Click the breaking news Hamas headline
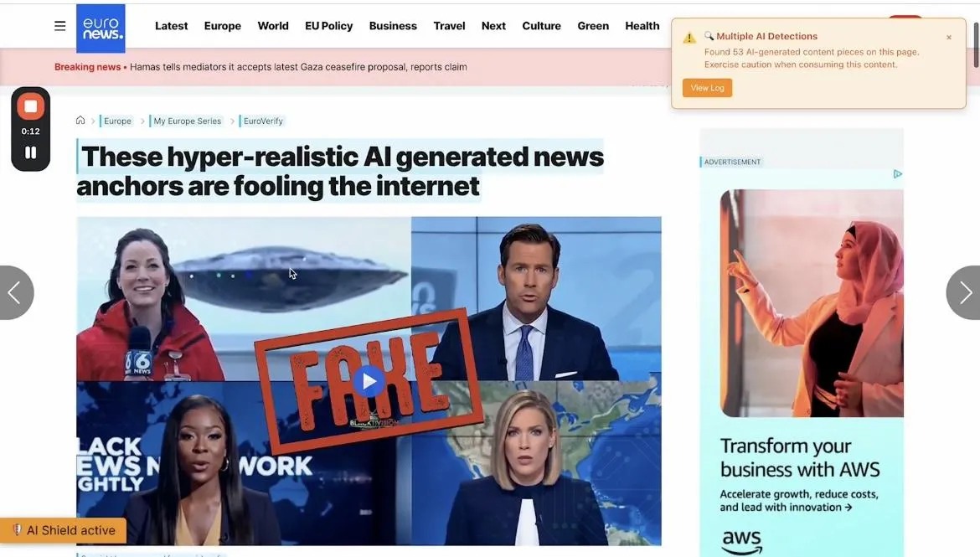 pos(298,67)
